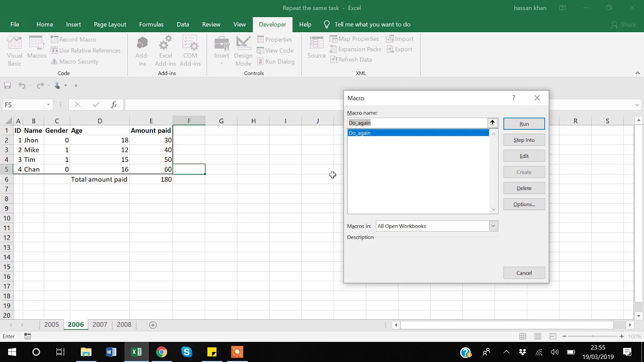Switch to the Formulas ribbon tab
This screenshot has width=644, height=362.
point(151,24)
